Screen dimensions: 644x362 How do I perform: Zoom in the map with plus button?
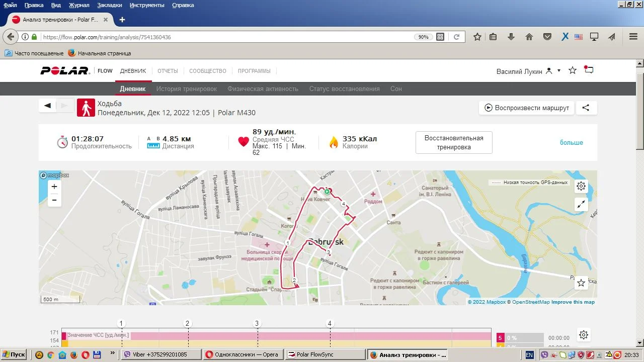pyautogui.click(x=54, y=187)
